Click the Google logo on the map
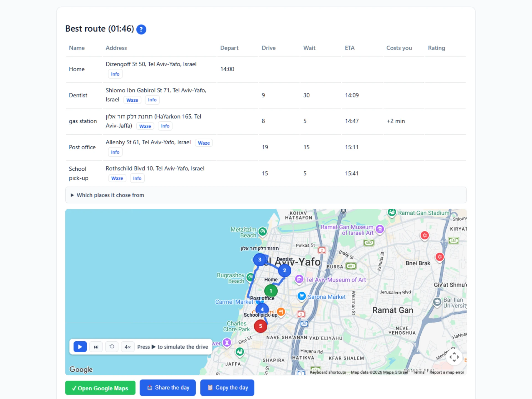 point(81,369)
